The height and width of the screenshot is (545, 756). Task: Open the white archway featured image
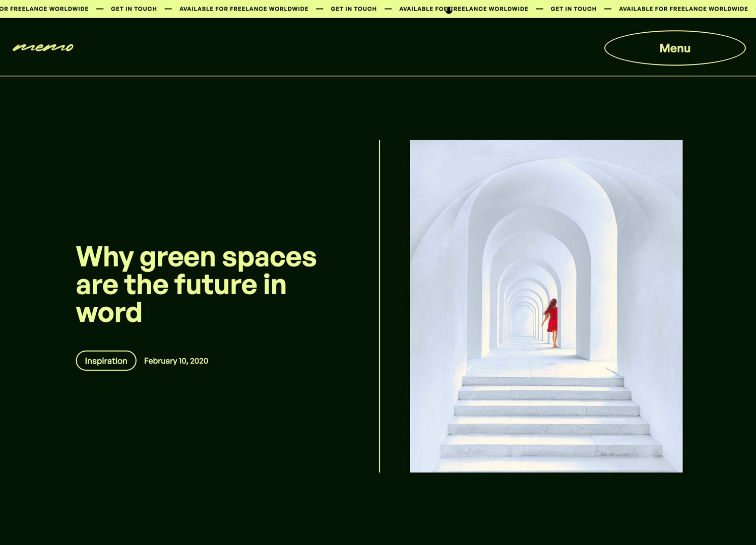coord(546,227)
